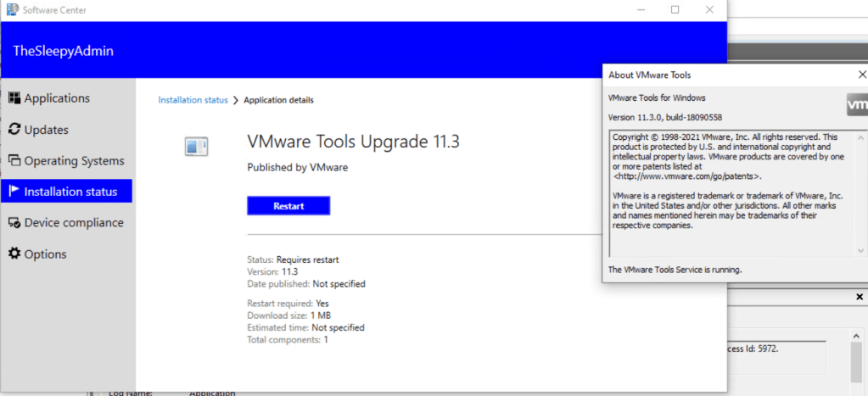Viewport: 868px width, 396px height.
Task: Click the VMware logo in About dialog
Action: (857, 105)
